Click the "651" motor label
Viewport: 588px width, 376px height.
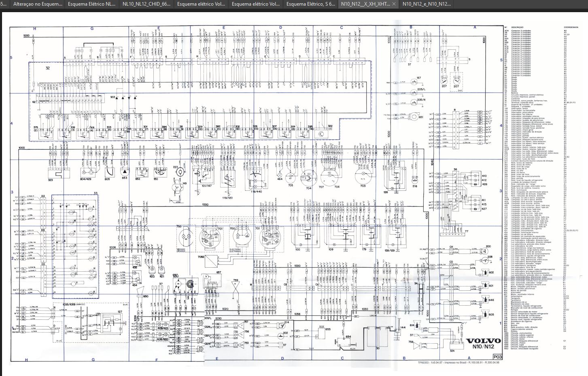tap(421, 117)
